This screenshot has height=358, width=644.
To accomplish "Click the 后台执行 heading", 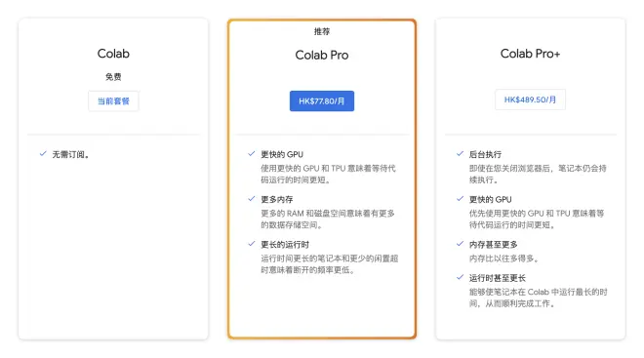I will (485, 154).
